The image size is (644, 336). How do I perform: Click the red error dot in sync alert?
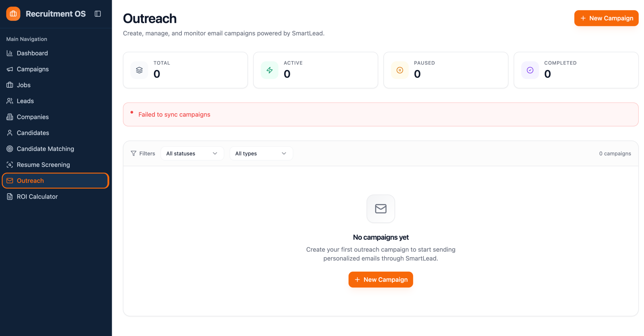[132, 112]
